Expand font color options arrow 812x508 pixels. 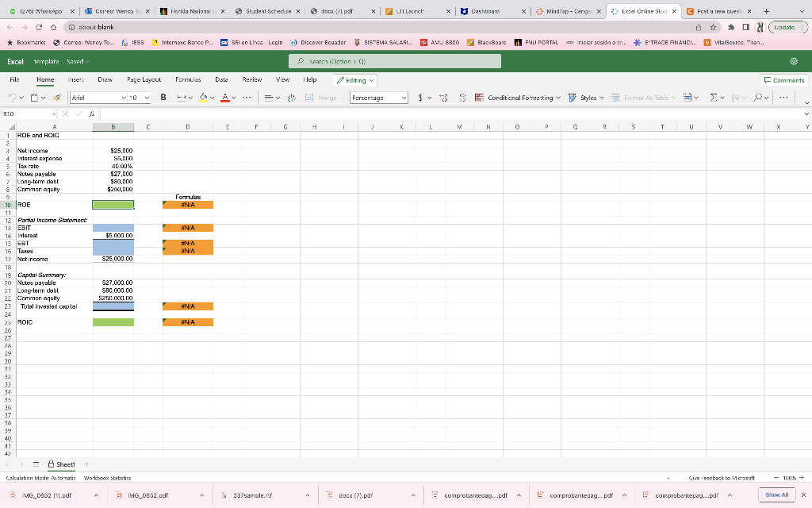(234, 98)
